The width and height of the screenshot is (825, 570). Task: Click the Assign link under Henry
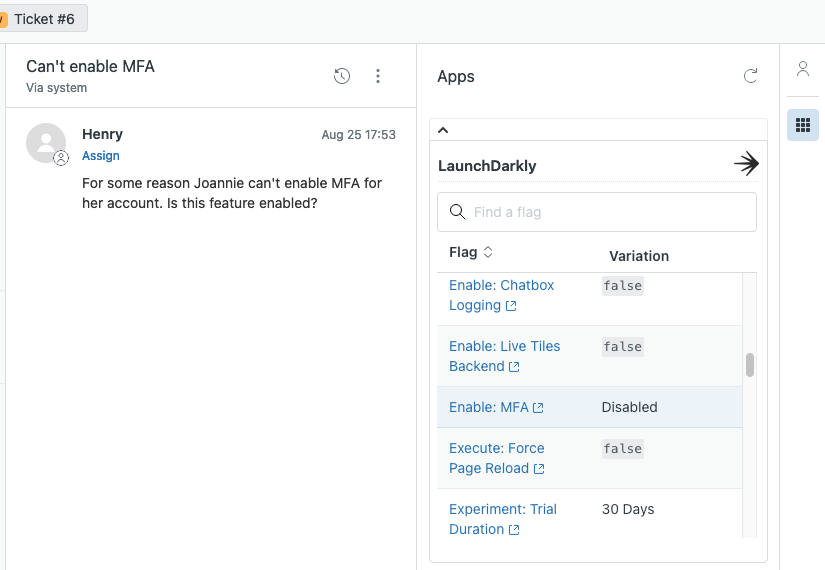pyautogui.click(x=101, y=156)
